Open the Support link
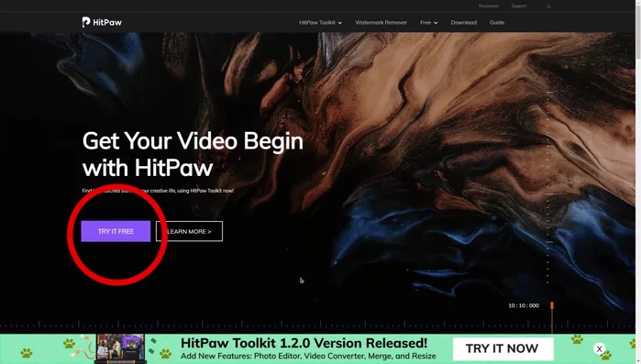641x364 pixels. [519, 6]
